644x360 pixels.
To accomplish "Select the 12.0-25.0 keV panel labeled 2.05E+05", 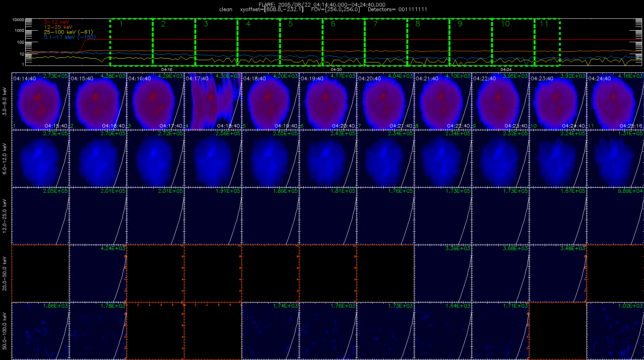I will [40, 216].
